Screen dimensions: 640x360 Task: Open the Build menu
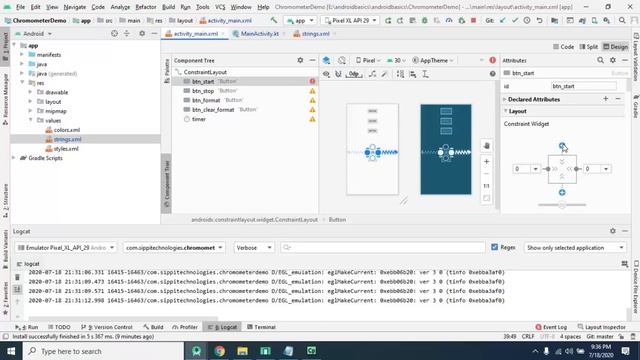tap(168, 7)
